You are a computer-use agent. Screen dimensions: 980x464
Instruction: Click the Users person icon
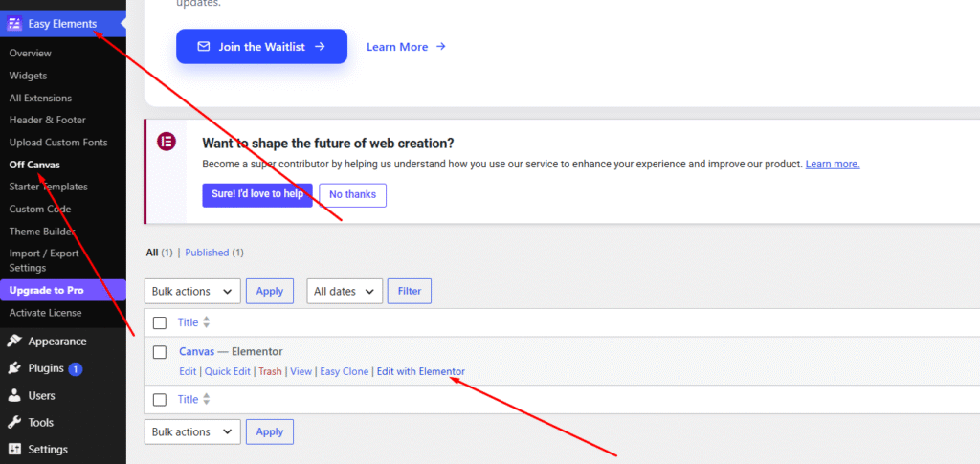coord(14,395)
